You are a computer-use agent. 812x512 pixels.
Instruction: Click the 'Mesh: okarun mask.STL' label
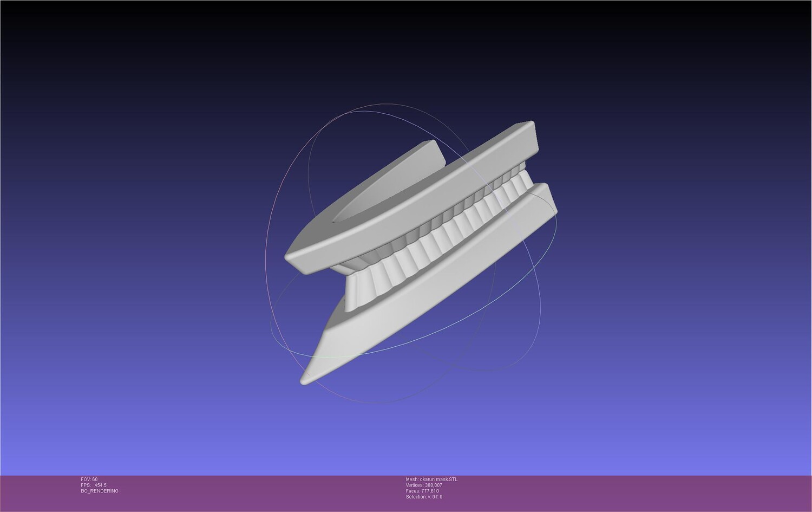pos(431,479)
